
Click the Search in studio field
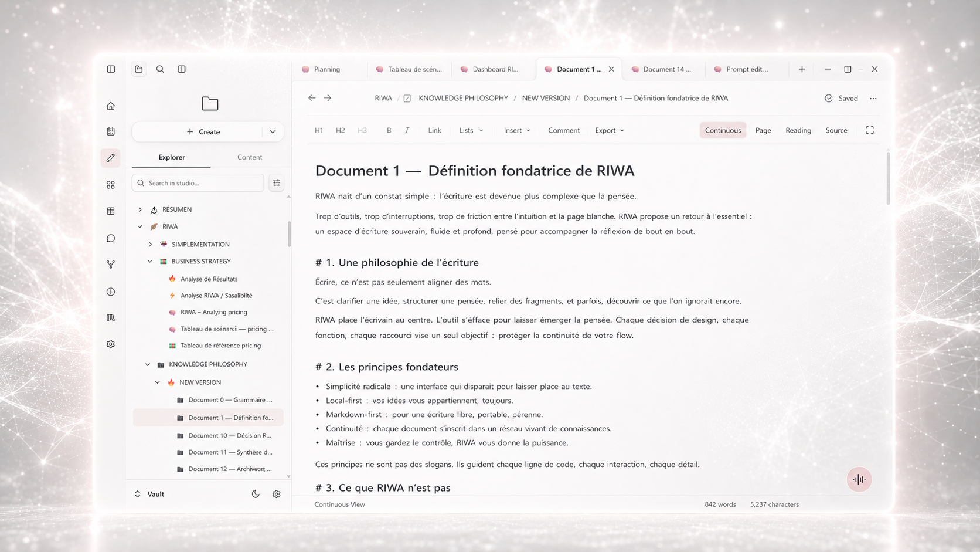click(x=198, y=183)
